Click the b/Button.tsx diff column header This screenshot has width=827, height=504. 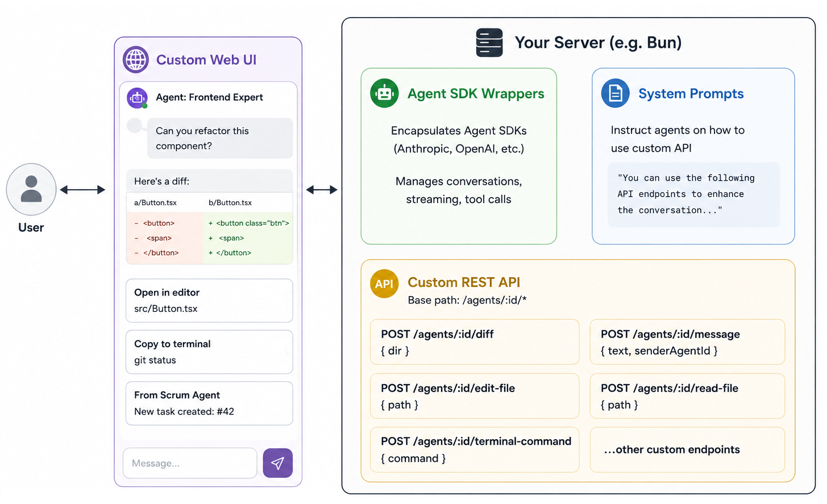[230, 202]
